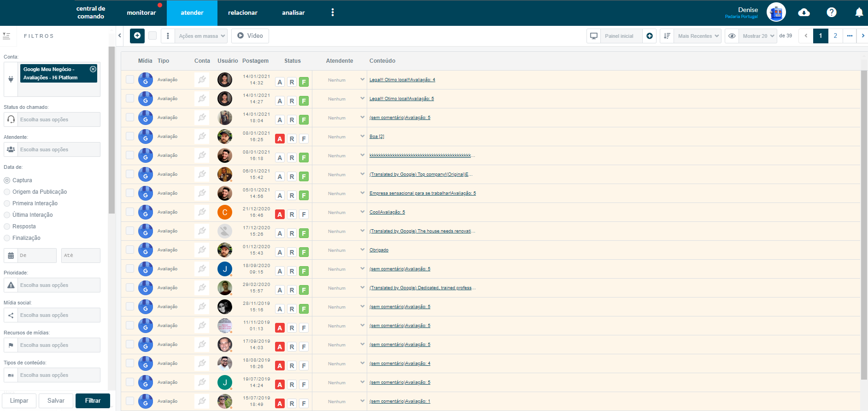This screenshot has height=411, width=868.
Task: Toggle the eye visibility icon beside Mostrar 20
Action: [732, 36]
